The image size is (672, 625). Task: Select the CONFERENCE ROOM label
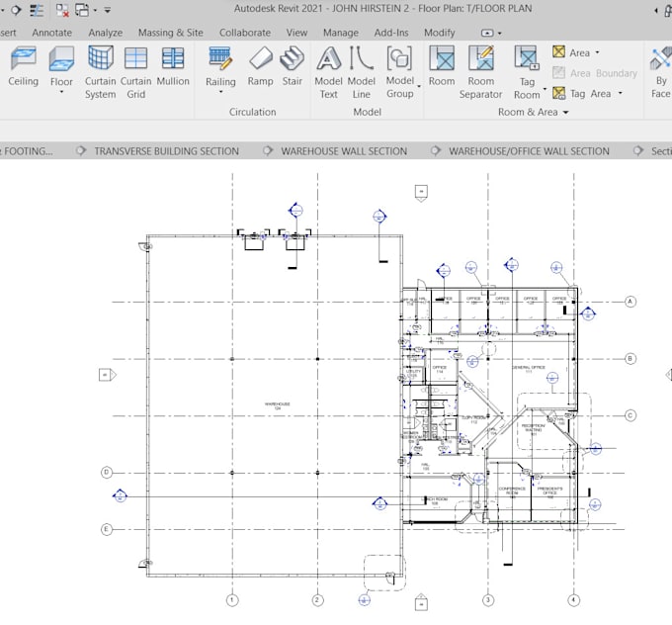(x=512, y=491)
